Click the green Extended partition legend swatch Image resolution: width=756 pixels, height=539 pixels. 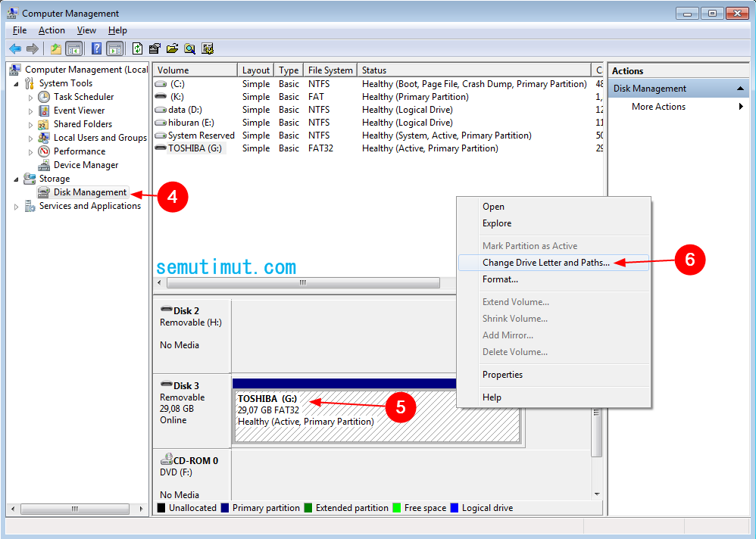(308, 508)
